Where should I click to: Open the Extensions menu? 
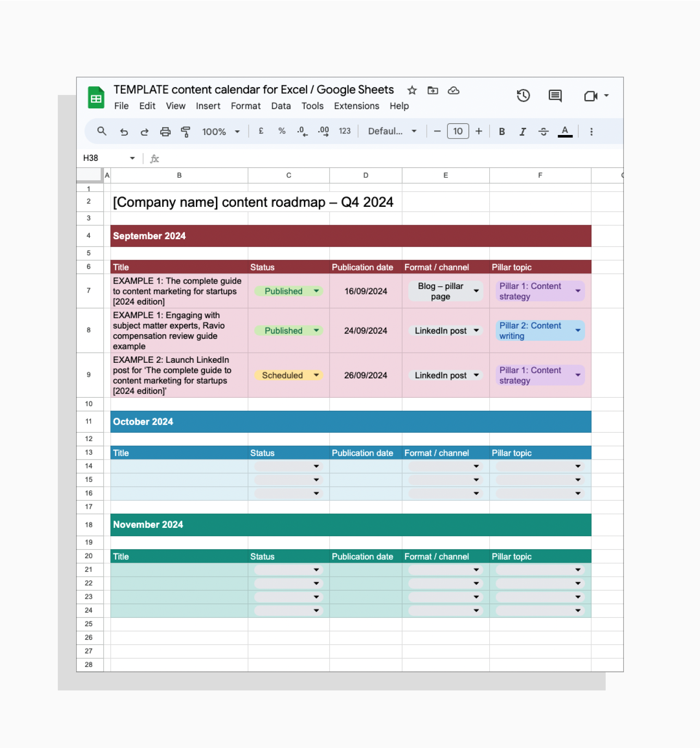[356, 106]
